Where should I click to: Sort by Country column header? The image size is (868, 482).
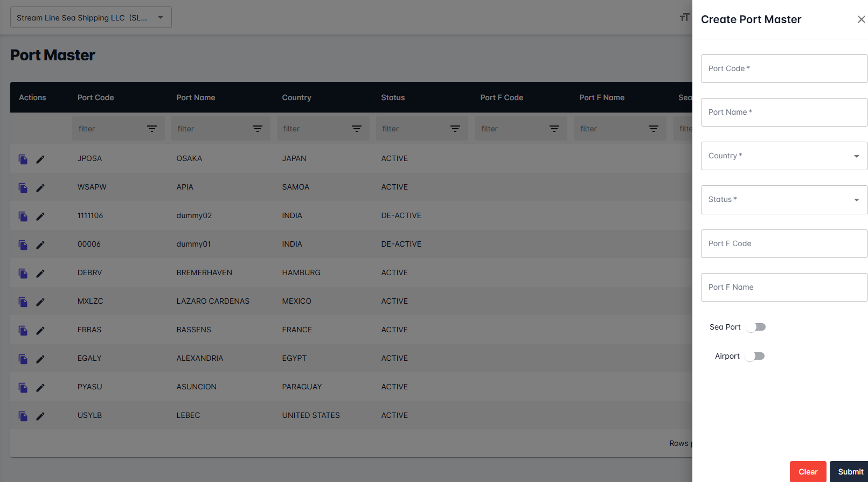(296, 97)
